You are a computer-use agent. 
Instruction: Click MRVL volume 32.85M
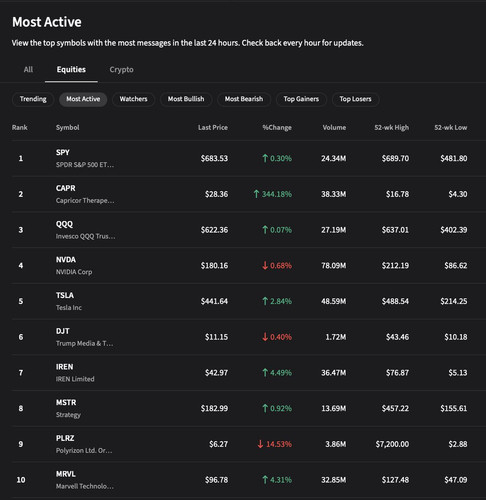(x=334, y=480)
